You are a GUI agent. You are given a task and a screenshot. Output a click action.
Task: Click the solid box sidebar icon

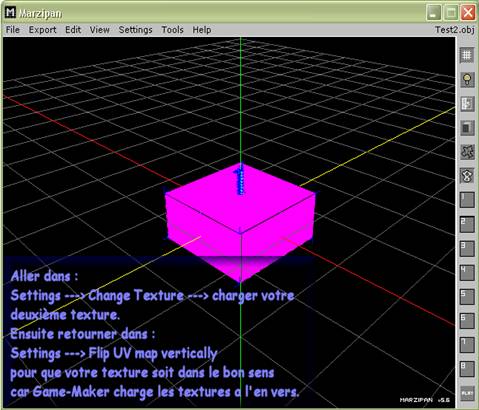click(x=467, y=128)
